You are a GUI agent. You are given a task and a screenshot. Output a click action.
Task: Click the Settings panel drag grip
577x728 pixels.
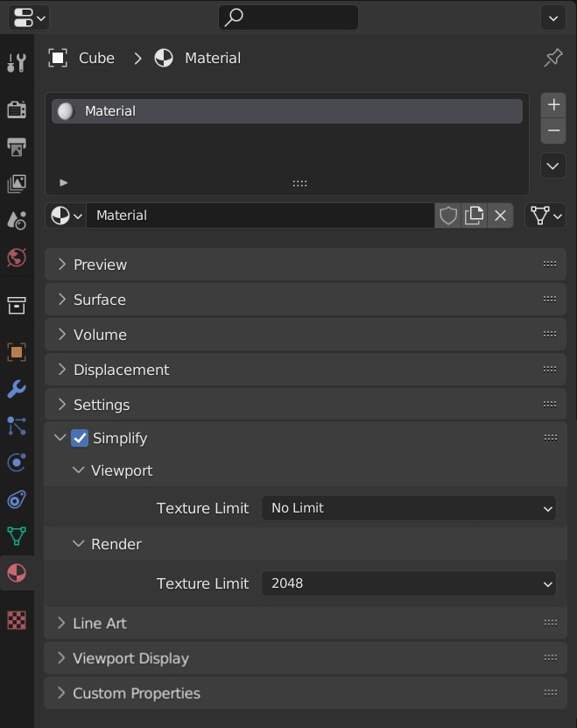[550, 405]
